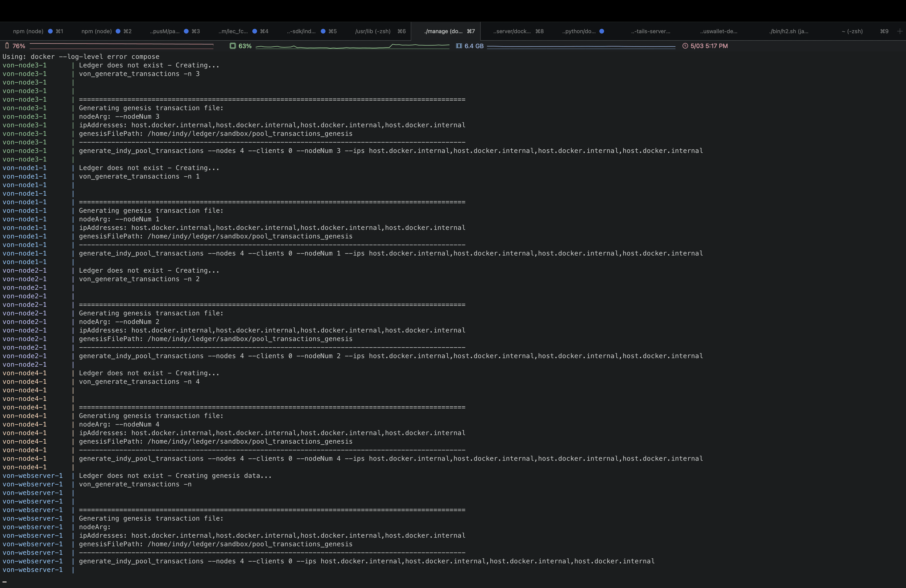
Task: Click the von-webserver-1 genesisFilePath line
Action: coord(215,544)
